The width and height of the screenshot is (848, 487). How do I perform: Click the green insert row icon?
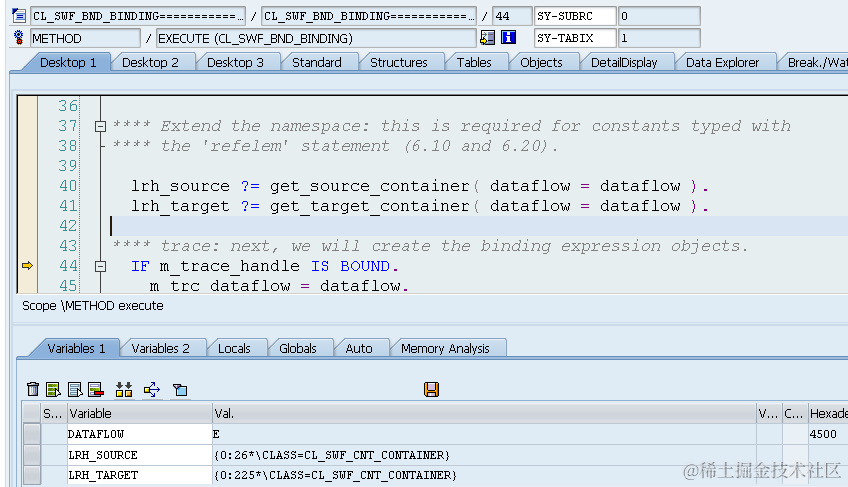(x=53, y=389)
